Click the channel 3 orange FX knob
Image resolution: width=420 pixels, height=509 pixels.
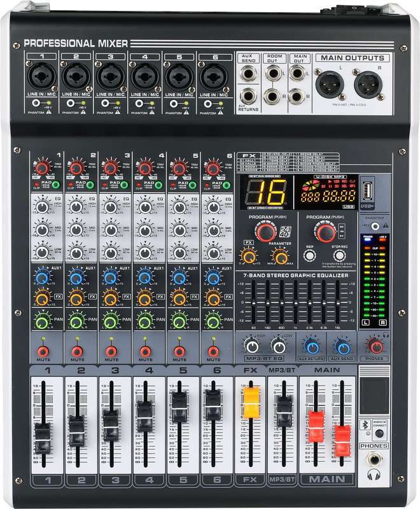(x=111, y=299)
